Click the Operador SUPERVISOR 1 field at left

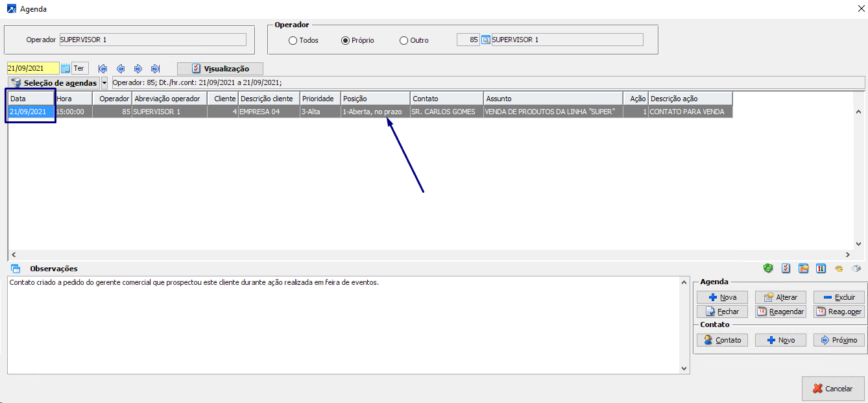[x=152, y=40]
